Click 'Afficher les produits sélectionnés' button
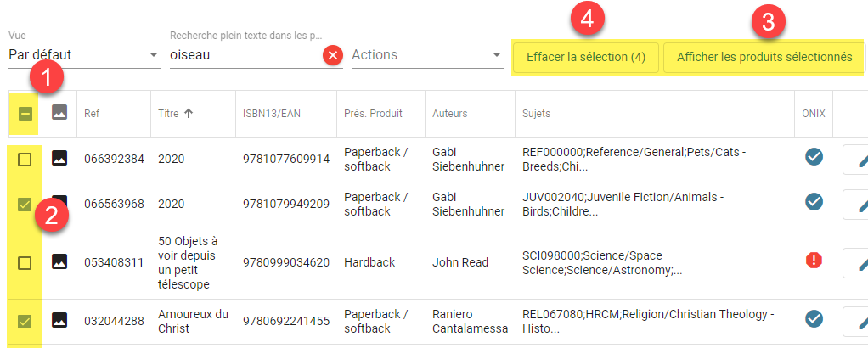 (x=764, y=57)
